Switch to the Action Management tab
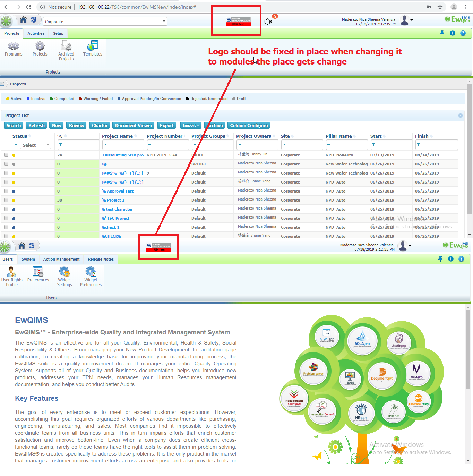 pos(61,260)
